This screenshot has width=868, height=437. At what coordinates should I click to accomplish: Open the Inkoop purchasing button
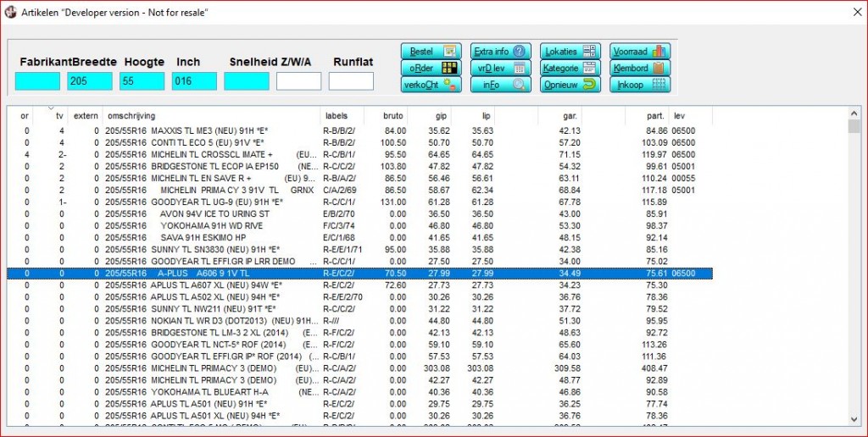[x=640, y=85]
